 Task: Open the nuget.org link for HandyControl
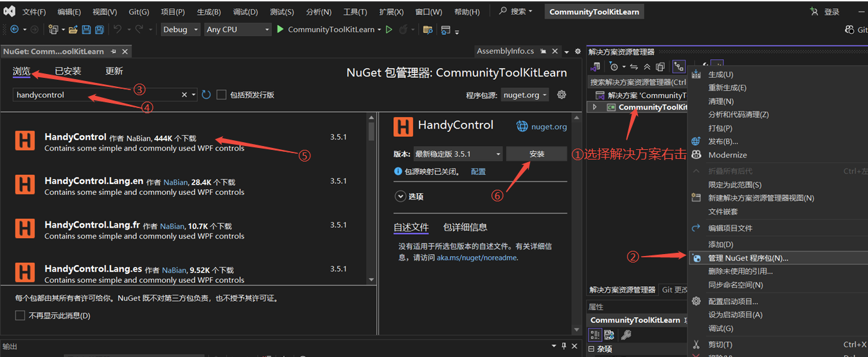(x=549, y=127)
